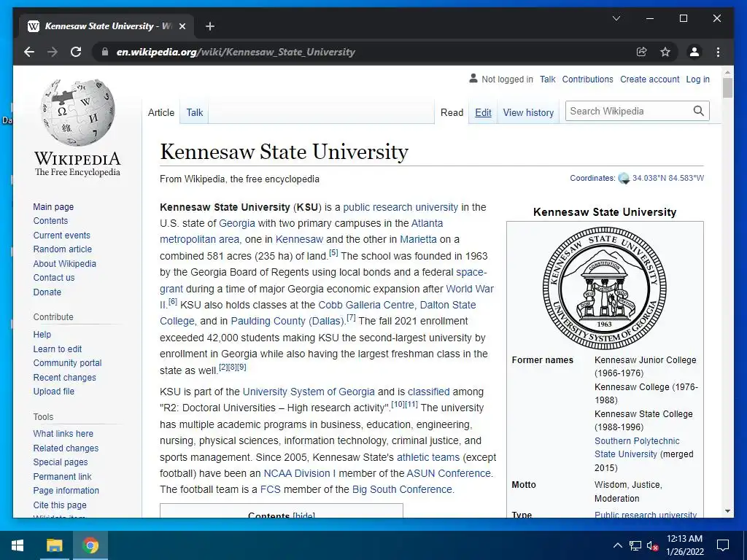
Task: Click the public research university link
Action: (400, 207)
